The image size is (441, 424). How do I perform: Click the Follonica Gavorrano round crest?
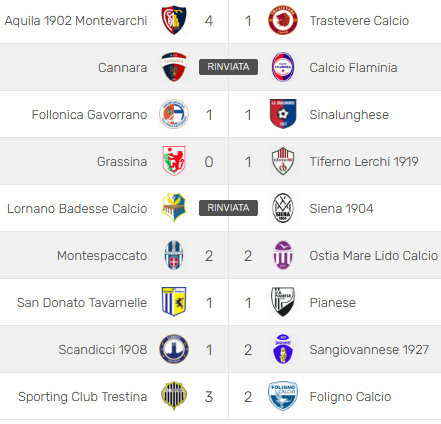(174, 114)
